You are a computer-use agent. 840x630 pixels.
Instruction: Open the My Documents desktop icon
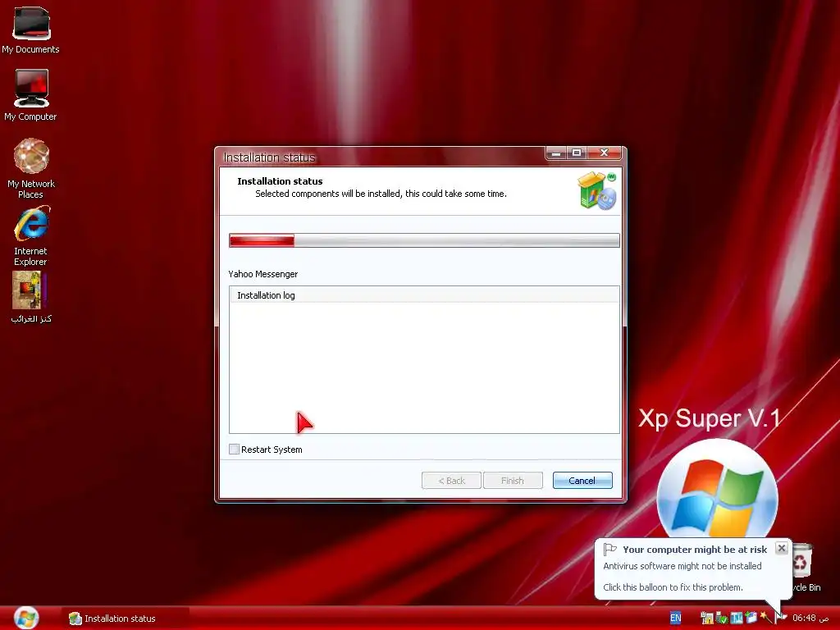click(30, 30)
